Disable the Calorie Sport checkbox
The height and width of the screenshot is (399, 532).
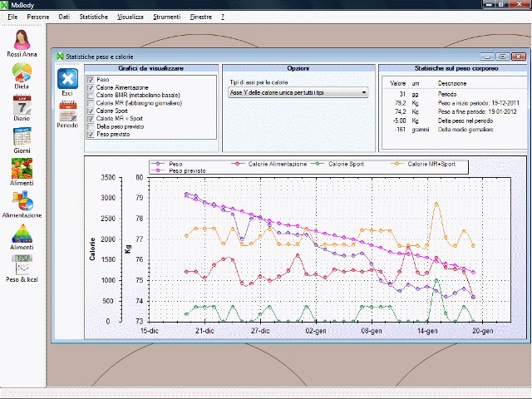[x=91, y=111]
